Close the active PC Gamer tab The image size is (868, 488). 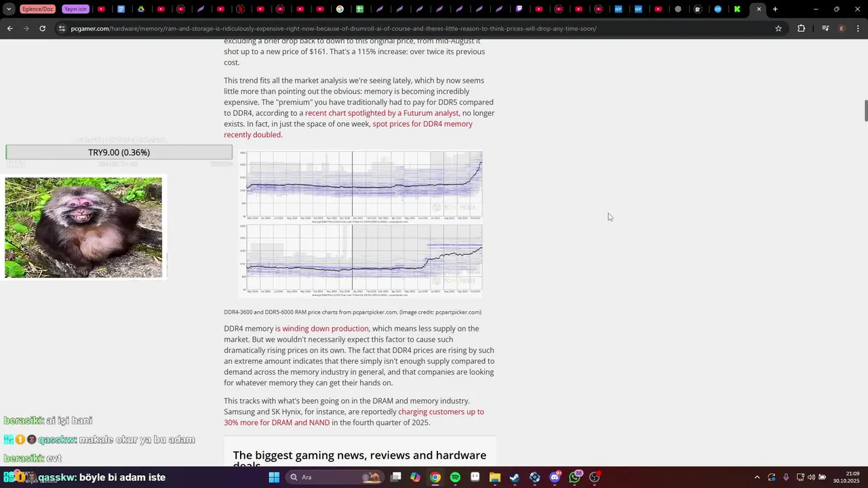pyautogui.click(x=759, y=9)
